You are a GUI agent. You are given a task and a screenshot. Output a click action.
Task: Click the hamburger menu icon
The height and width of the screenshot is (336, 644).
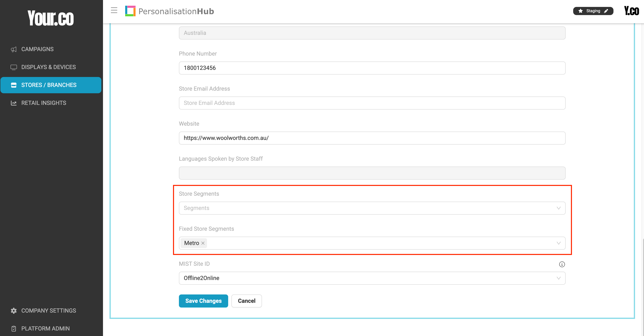tap(114, 10)
